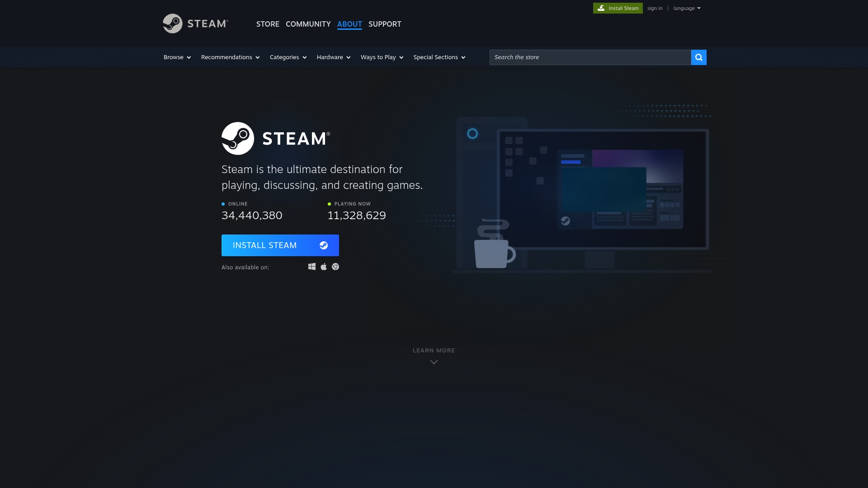Screen dimensions: 868x488
Task: Click the Learn More down chevron
Action: point(434,362)
